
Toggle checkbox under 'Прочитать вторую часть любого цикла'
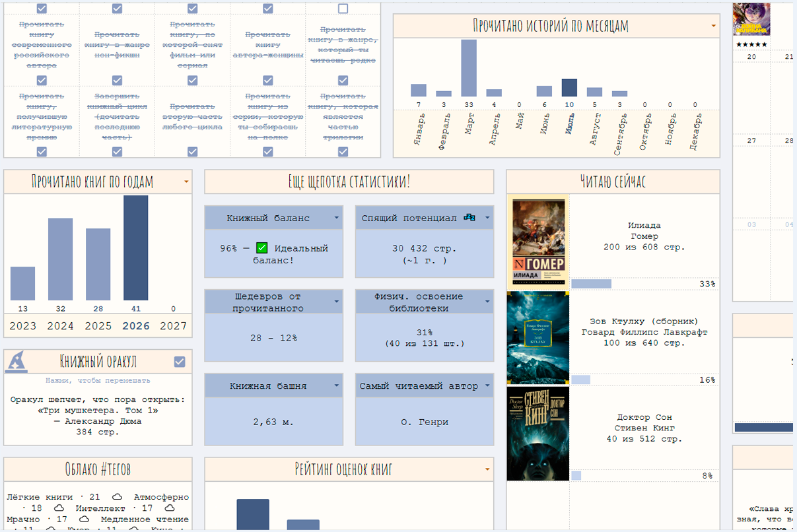coord(192,152)
